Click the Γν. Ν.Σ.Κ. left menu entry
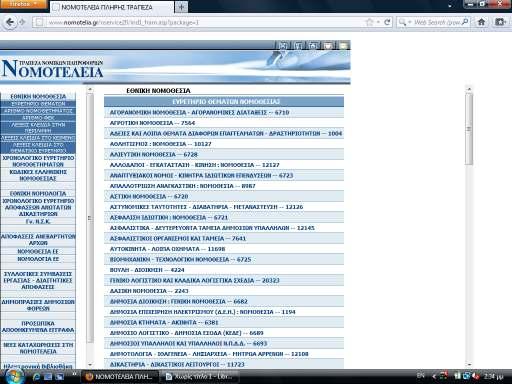Screen dimensions: 512x384 click(x=38, y=221)
